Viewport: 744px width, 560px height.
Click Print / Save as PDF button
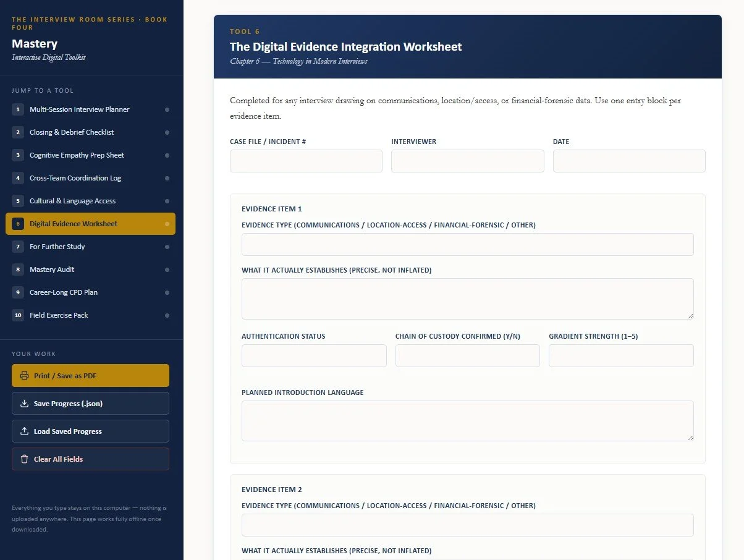pyautogui.click(x=90, y=376)
